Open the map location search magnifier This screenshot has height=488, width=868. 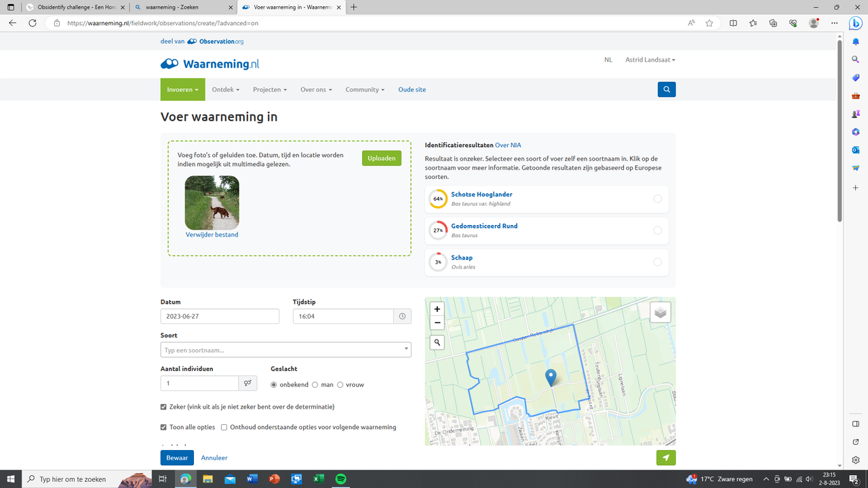437,342
